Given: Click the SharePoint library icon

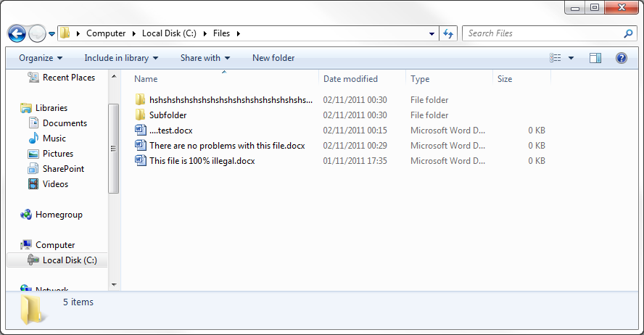Looking at the screenshot, I should point(33,169).
